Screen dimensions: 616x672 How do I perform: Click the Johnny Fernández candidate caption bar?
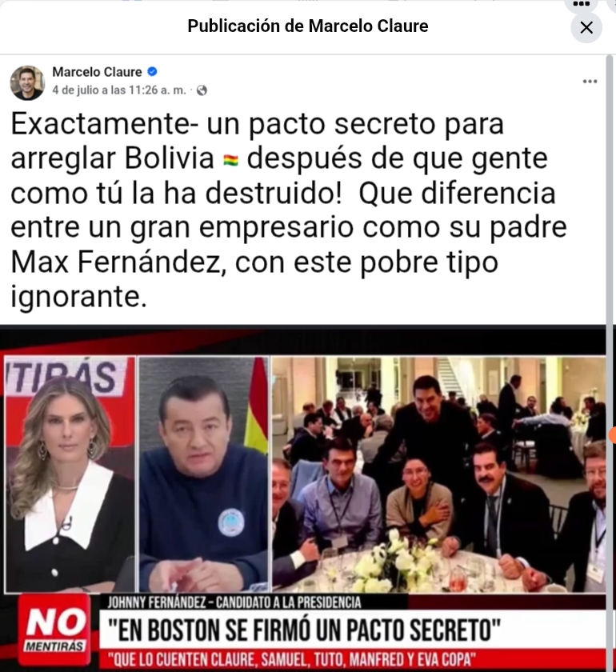pyautogui.click(x=234, y=602)
